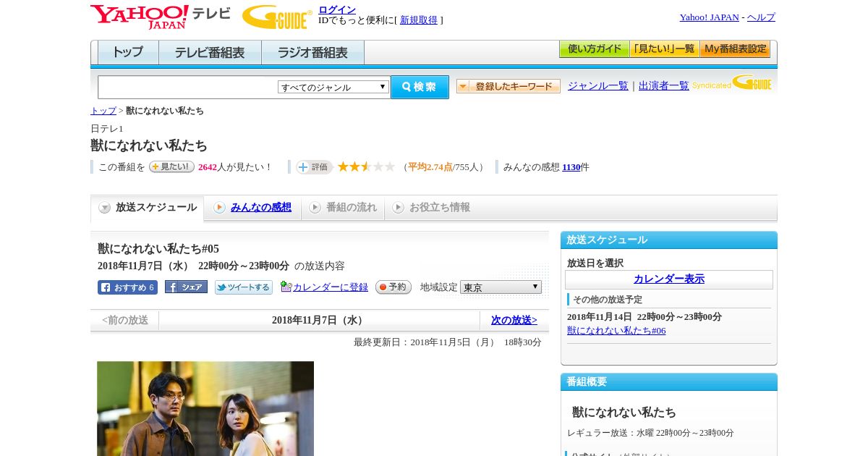Click the 予約 record button
The image size is (868, 456).
pos(393,287)
